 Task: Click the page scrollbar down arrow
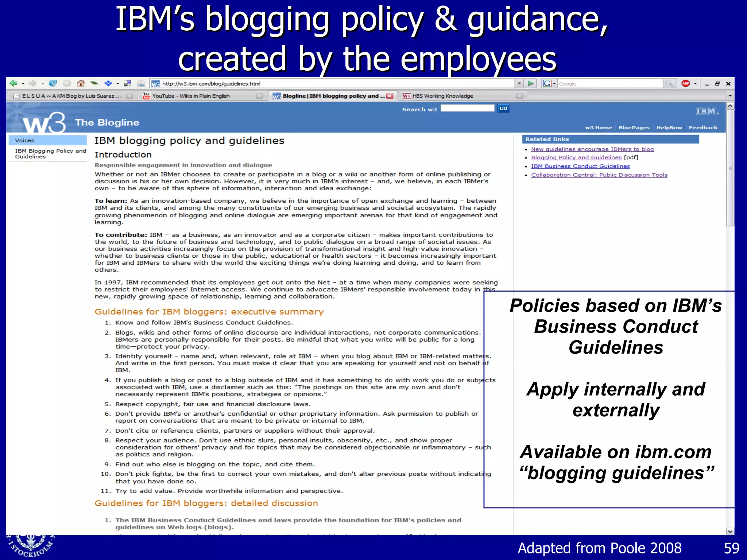tap(730, 532)
